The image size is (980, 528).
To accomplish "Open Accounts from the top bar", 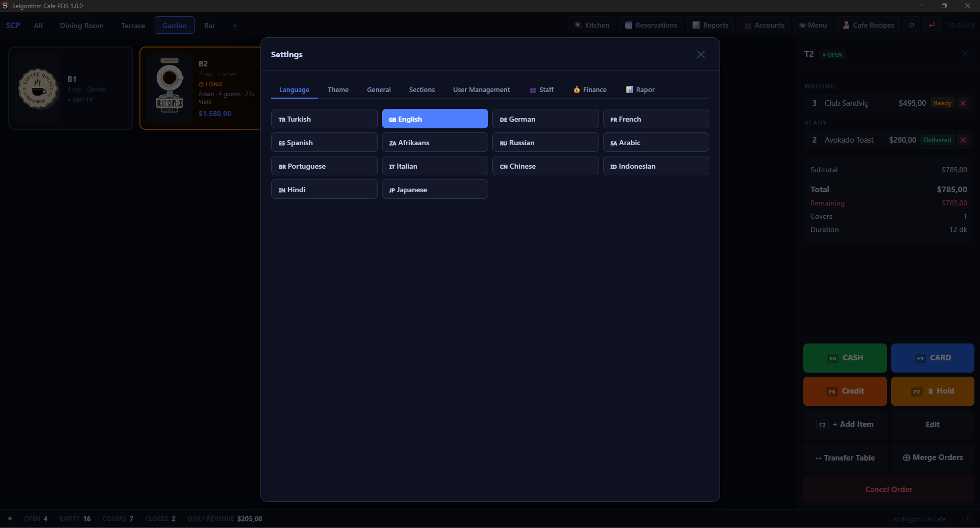I will (764, 25).
